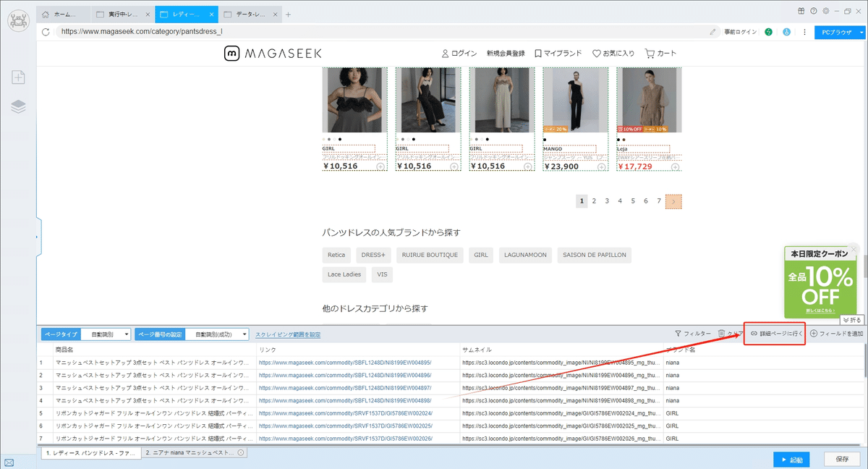The height and width of the screenshot is (469, 868).
Task: Expand the PCブラウザ dropdown arrow
Action: click(861, 32)
